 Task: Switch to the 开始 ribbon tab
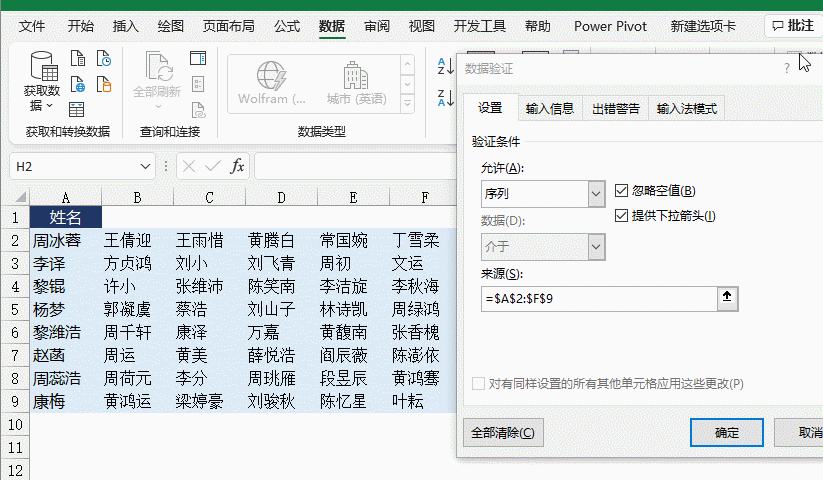[x=80, y=26]
